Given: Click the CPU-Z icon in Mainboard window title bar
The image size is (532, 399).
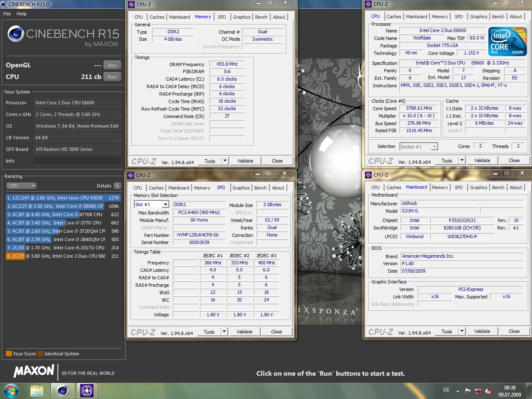Looking at the screenshot, I should [x=368, y=175].
